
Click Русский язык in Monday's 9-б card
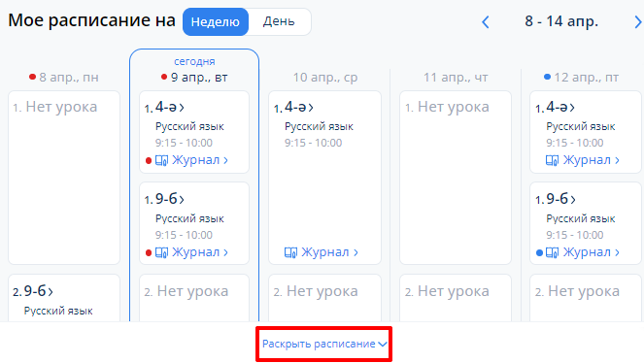[58, 311]
